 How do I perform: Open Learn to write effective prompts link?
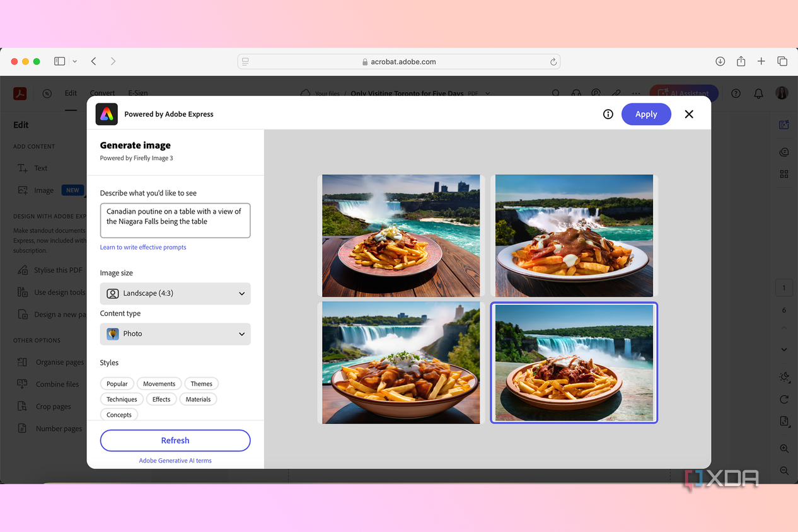[143, 247]
